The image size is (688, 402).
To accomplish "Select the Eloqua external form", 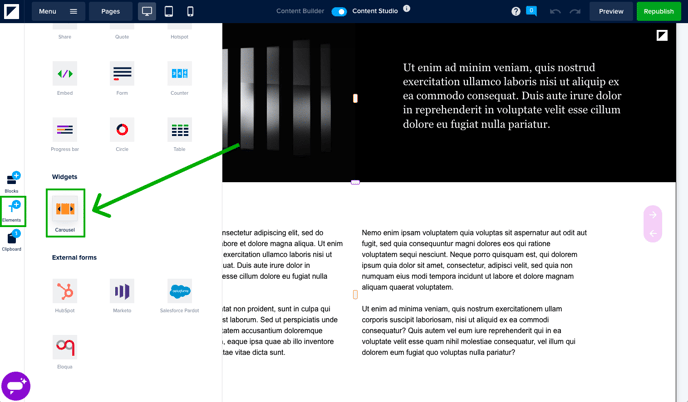I will [x=65, y=347].
